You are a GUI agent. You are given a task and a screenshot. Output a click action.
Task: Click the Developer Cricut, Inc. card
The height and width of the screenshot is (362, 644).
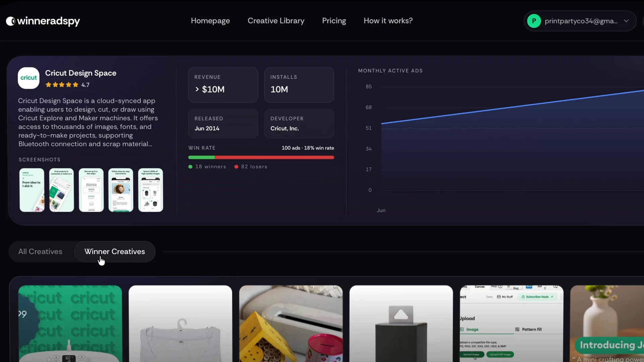(299, 123)
